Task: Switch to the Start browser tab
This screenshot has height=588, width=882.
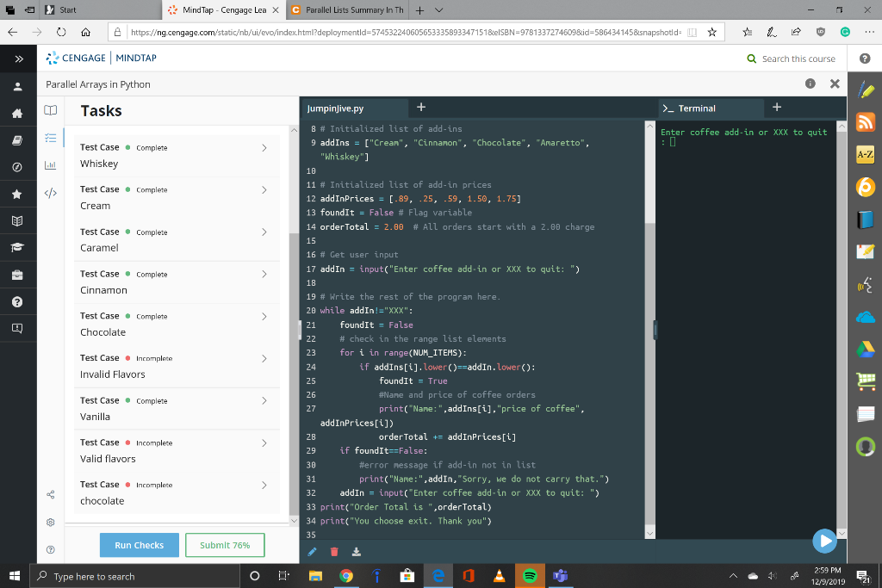Action: click(102, 10)
